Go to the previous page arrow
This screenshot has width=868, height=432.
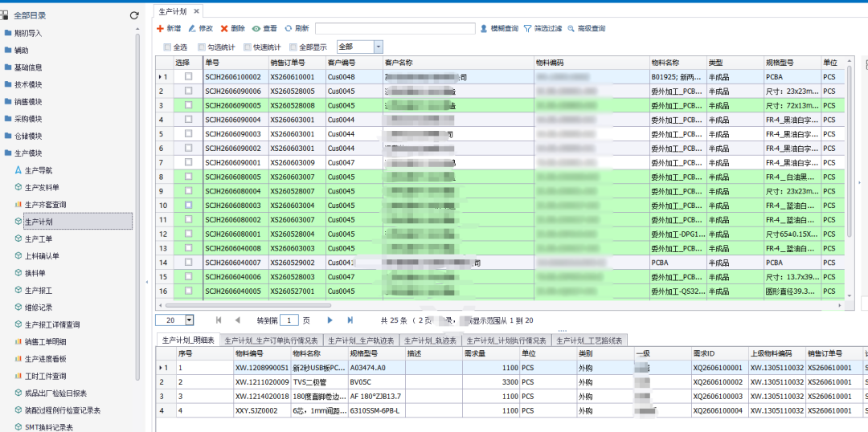(x=237, y=320)
